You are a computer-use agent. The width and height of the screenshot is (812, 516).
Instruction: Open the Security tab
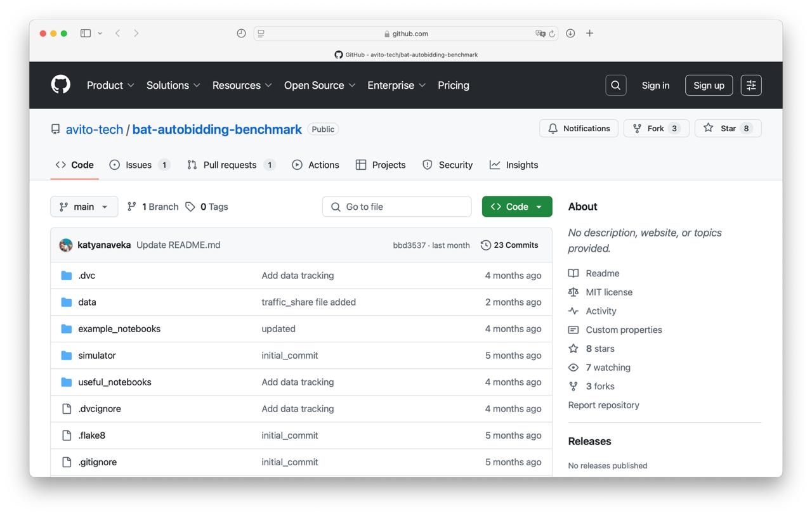448,165
